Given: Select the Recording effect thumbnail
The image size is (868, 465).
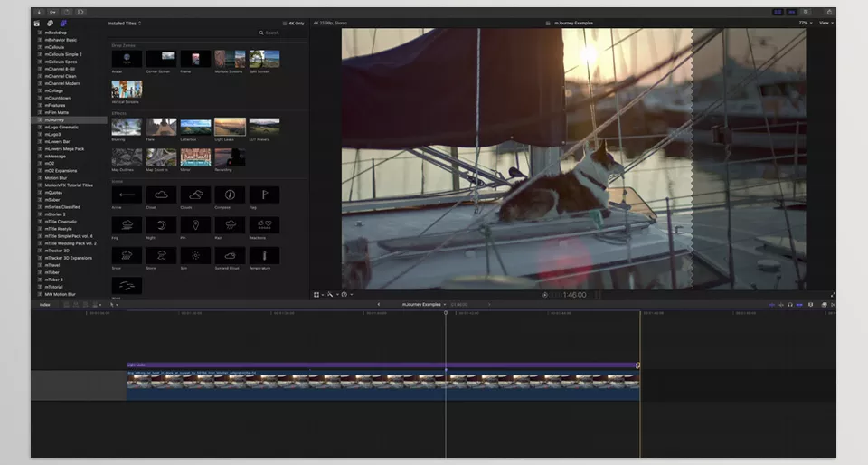Looking at the screenshot, I should click(230, 157).
